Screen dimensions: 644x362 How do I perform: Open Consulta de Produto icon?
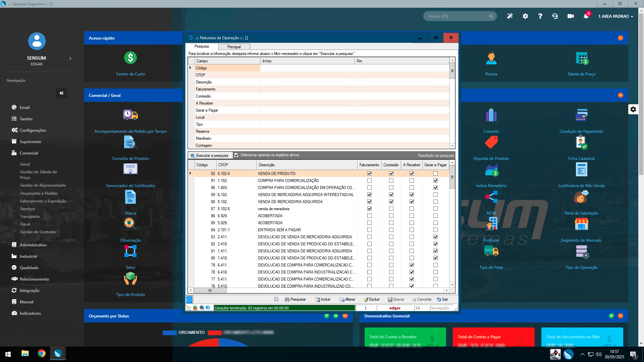tap(130, 142)
